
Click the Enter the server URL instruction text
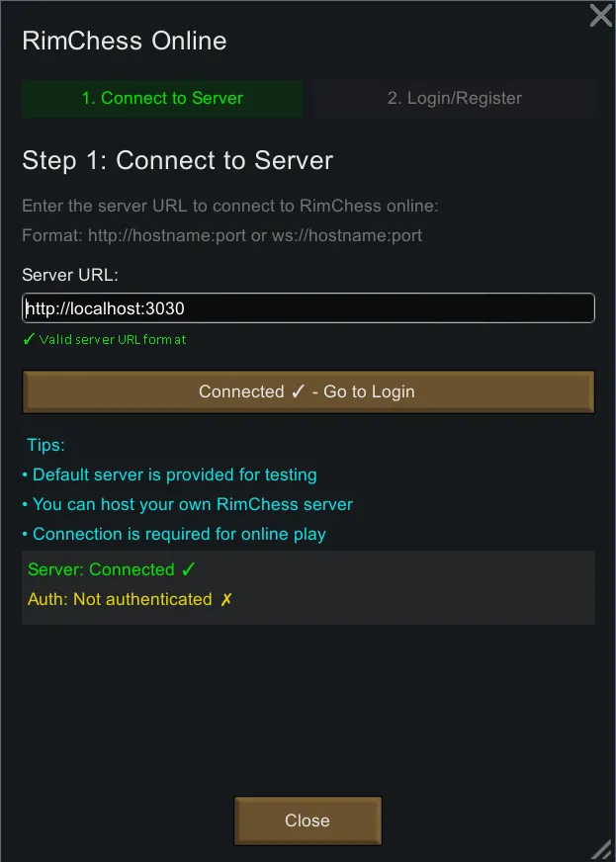(230, 207)
